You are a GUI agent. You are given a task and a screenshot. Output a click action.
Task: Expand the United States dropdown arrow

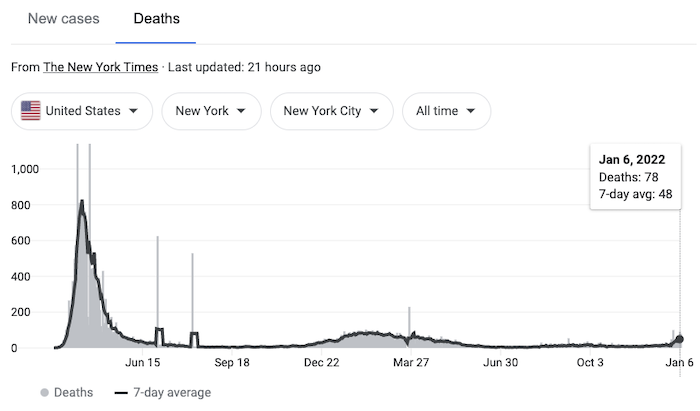click(x=133, y=111)
